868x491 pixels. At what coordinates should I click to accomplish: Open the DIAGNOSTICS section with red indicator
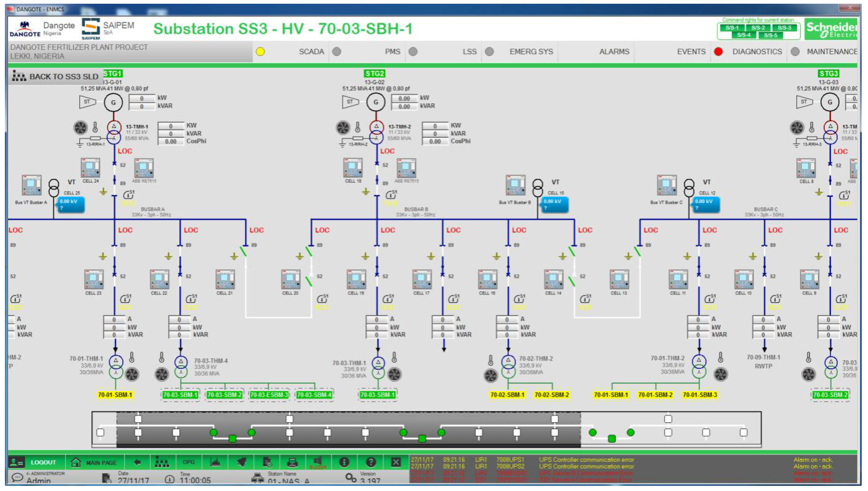(x=756, y=52)
